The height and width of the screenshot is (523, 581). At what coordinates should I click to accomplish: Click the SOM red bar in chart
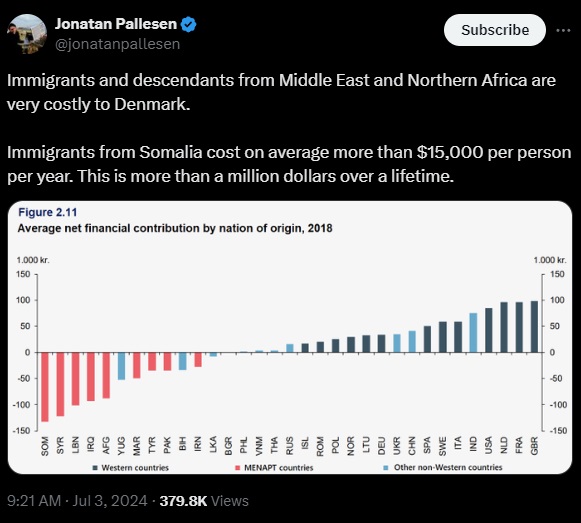coord(45,387)
